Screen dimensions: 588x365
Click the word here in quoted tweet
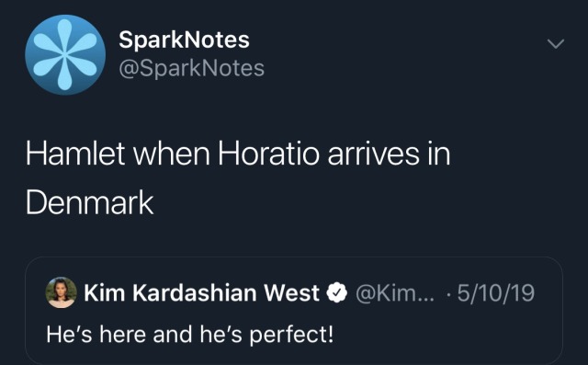point(122,335)
